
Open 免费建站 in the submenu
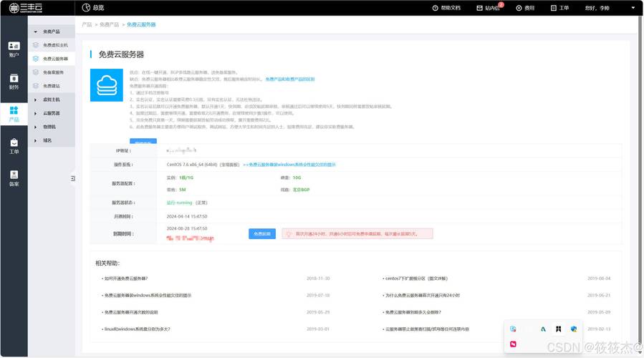(52, 86)
